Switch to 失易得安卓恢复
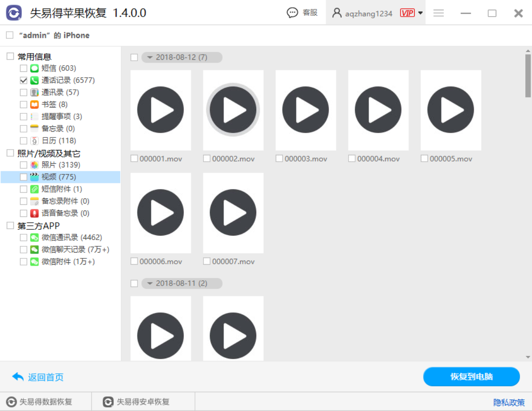This screenshot has width=532, height=411. 143,402
